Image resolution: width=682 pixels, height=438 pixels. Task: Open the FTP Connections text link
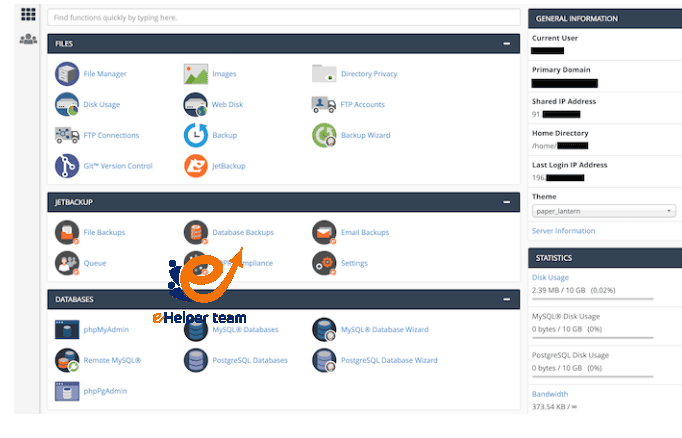pyautogui.click(x=111, y=135)
